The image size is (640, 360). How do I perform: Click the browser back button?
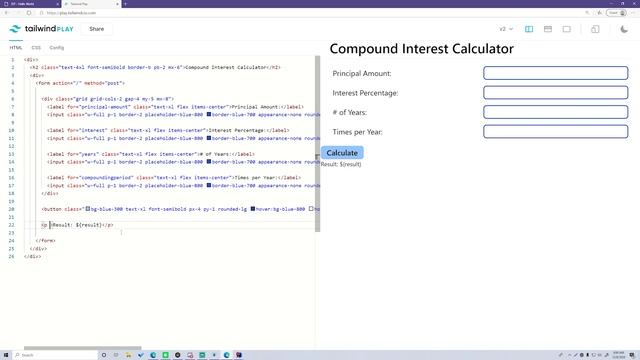point(7,13)
